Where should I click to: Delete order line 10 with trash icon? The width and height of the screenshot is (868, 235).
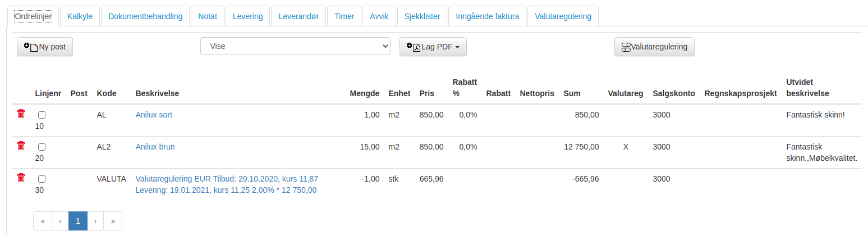click(x=21, y=114)
